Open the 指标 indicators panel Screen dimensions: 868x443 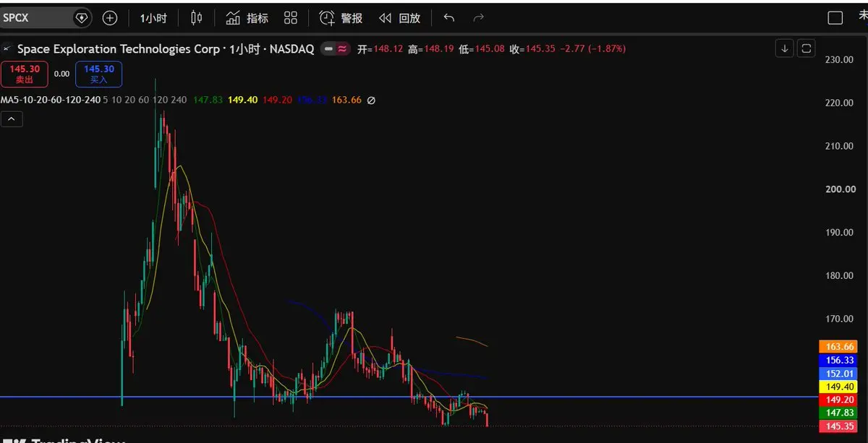point(246,18)
